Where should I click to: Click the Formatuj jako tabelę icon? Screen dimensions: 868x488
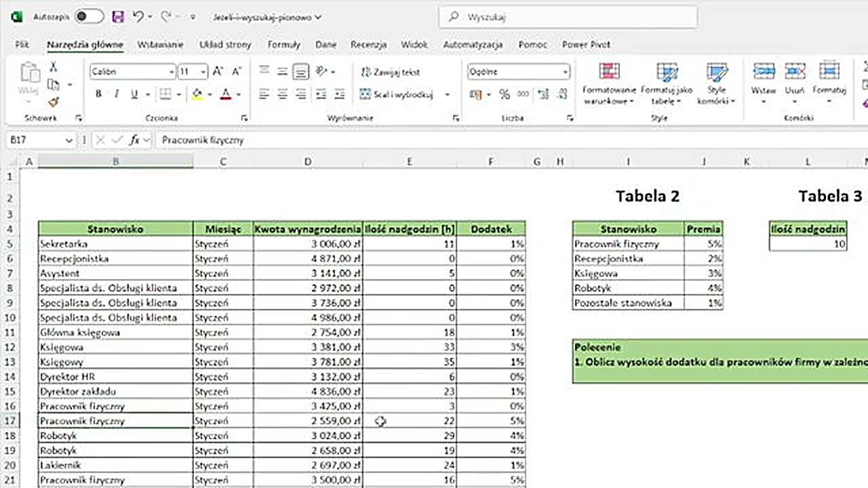tap(667, 81)
